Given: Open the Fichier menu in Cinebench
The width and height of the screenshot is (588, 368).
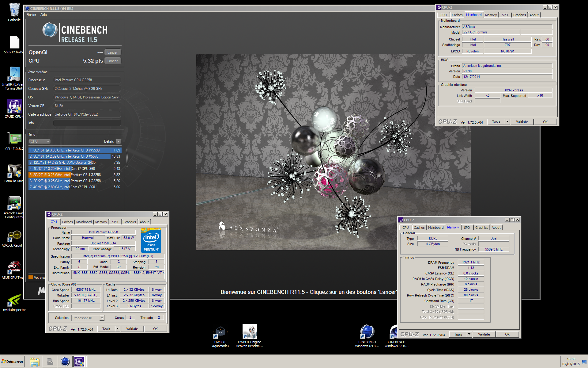Looking at the screenshot, I should (x=31, y=15).
